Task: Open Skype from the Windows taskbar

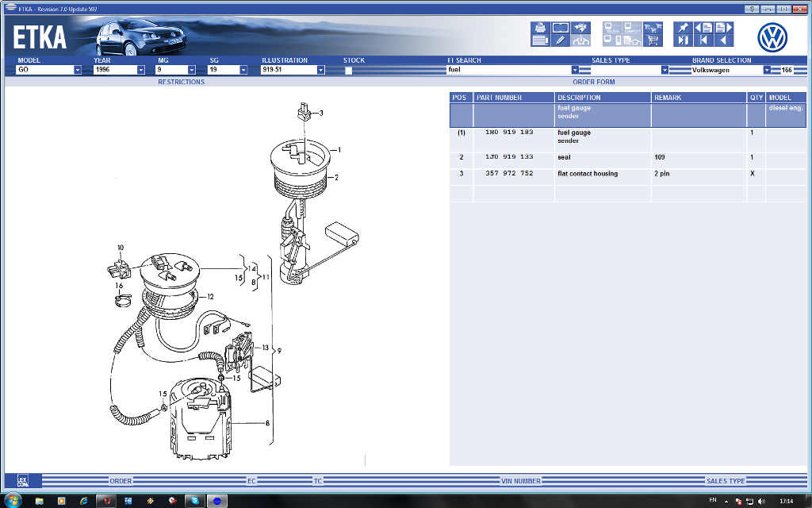Action: [x=193, y=501]
